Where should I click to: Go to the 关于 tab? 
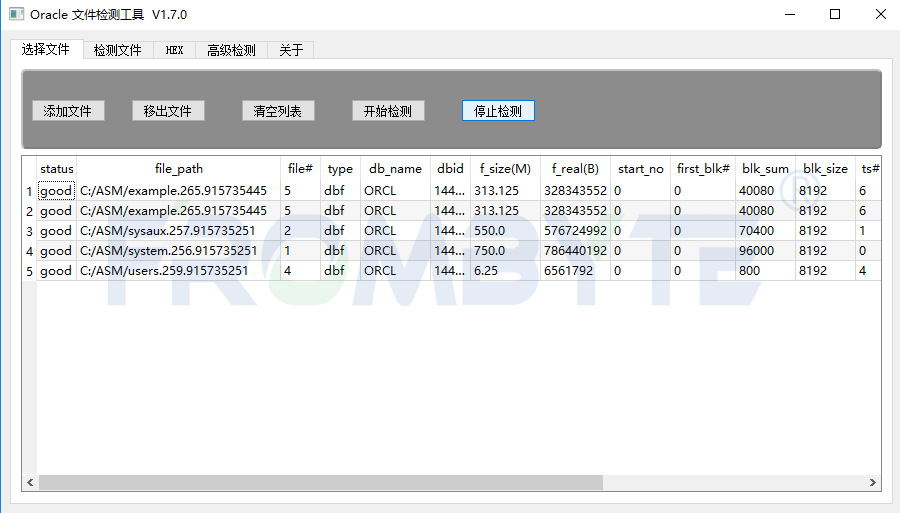291,50
